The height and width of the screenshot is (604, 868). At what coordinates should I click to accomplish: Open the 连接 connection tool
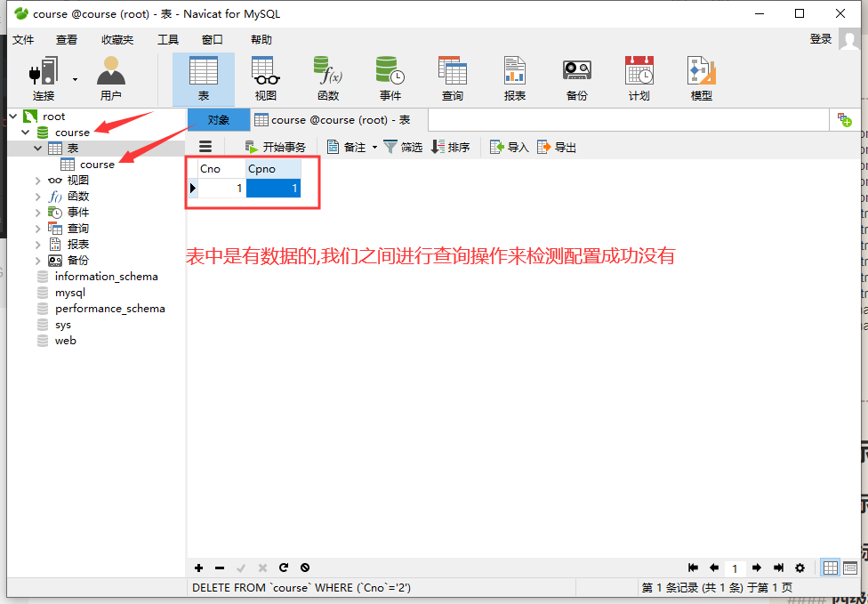pos(44,78)
